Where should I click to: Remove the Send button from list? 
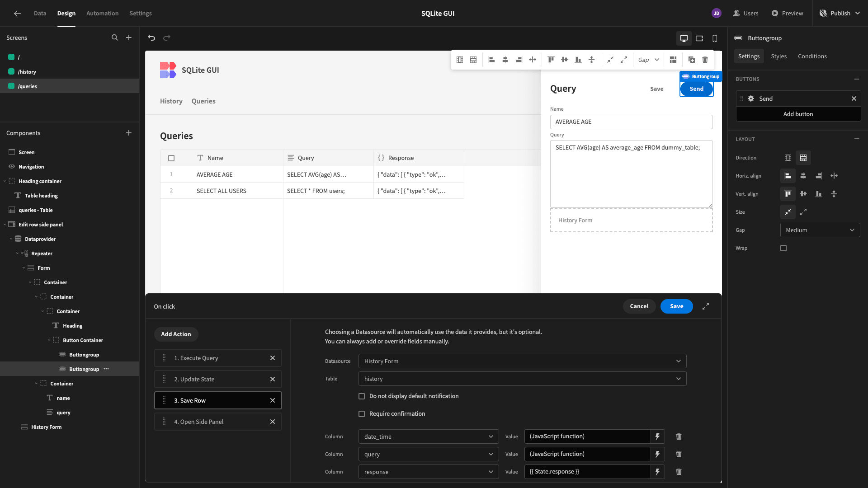[854, 99]
